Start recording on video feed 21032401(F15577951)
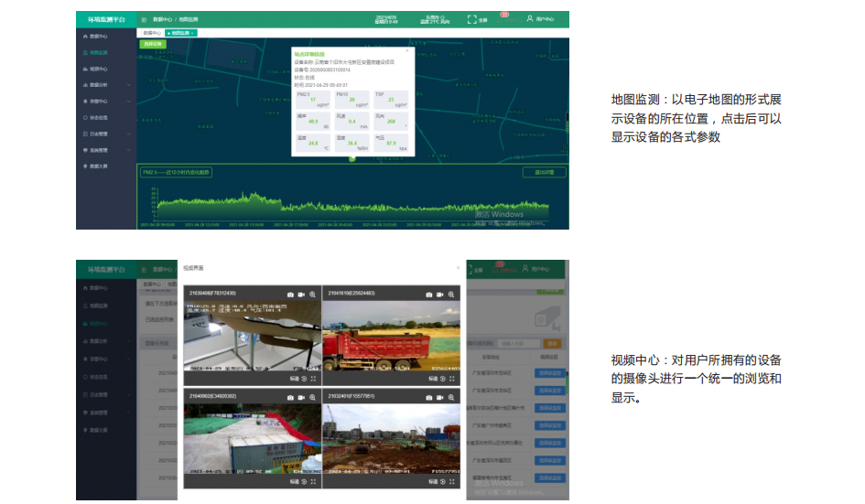Image resolution: width=865 pixels, height=504 pixels. click(x=440, y=397)
